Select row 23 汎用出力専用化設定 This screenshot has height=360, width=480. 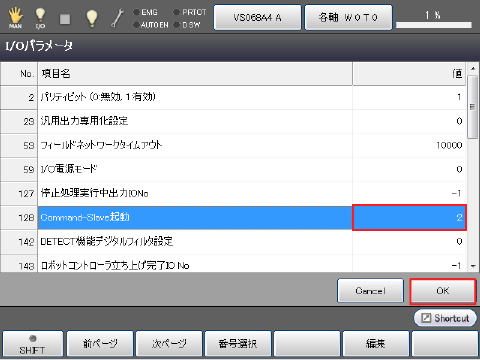pos(233,121)
